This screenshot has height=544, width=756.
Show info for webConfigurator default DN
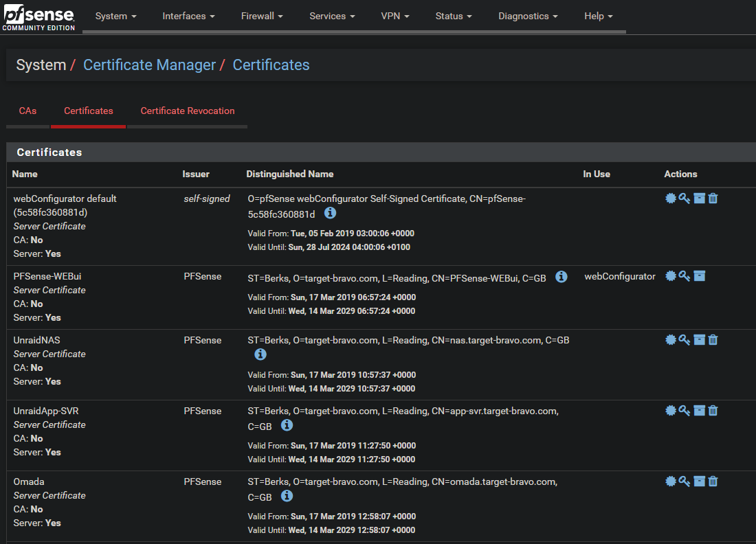pyautogui.click(x=331, y=213)
